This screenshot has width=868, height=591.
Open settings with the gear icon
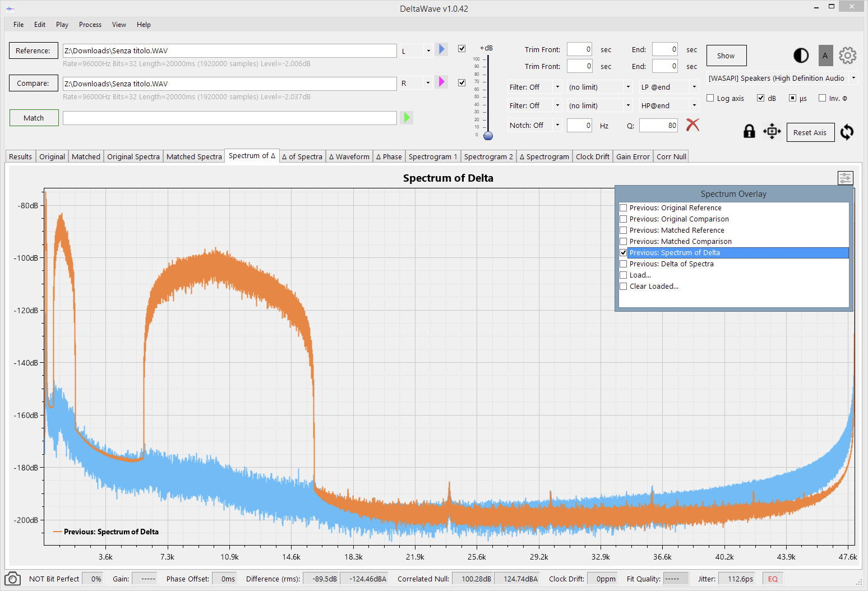(847, 56)
